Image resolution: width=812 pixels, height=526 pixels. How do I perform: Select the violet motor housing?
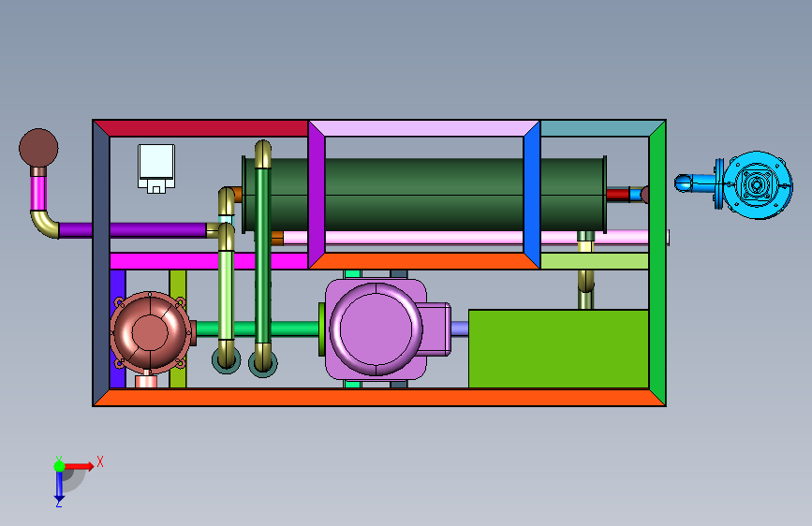[376, 329]
